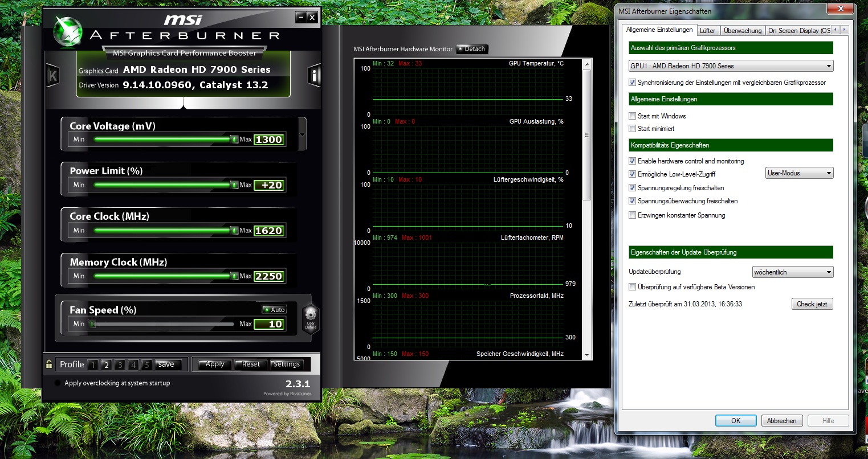The width and height of the screenshot is (868, 459).
Task: Click the Fan Speed value field 10
Action: [269, 324]
